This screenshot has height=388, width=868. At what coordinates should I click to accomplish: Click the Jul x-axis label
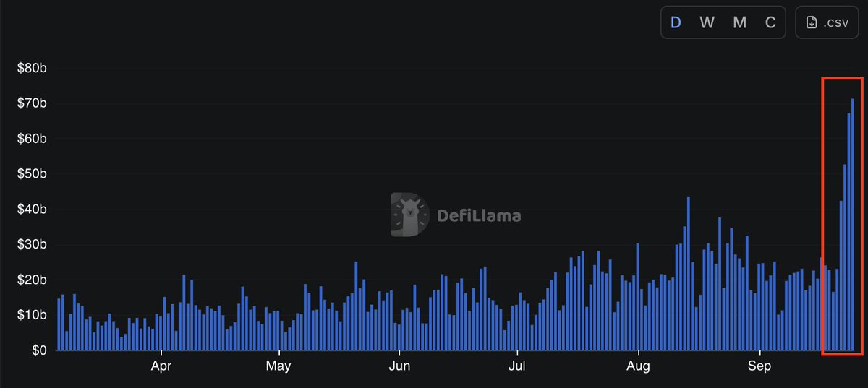pos(516,366)
